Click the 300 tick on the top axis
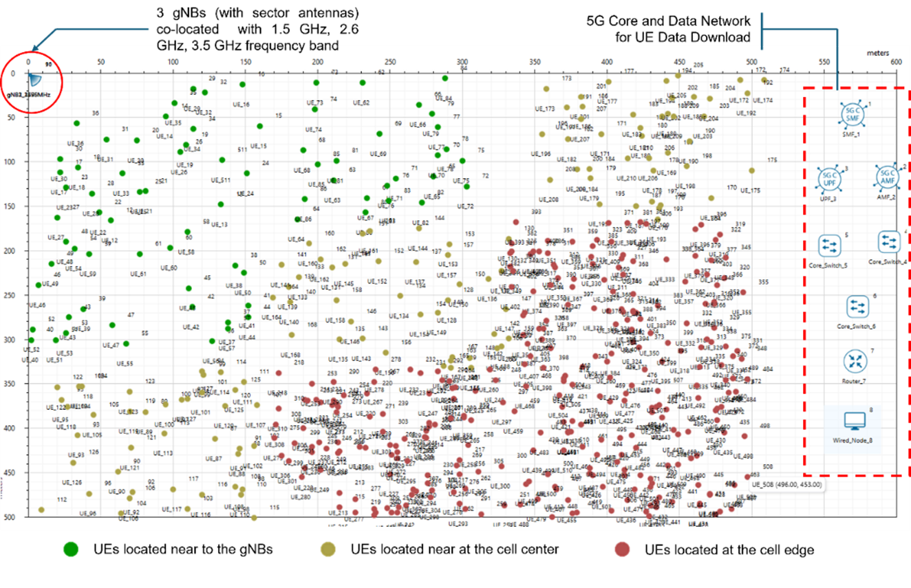 click(462, 62)
